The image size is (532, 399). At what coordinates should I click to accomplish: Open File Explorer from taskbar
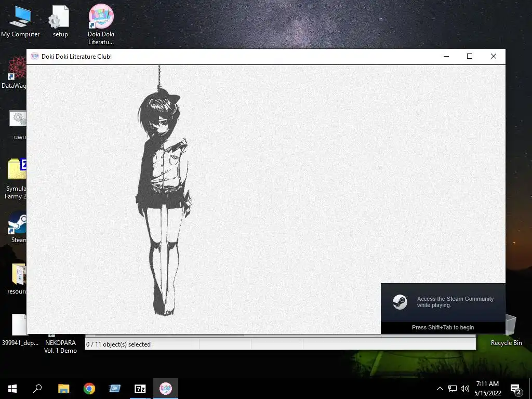click(x=63, y=389)
